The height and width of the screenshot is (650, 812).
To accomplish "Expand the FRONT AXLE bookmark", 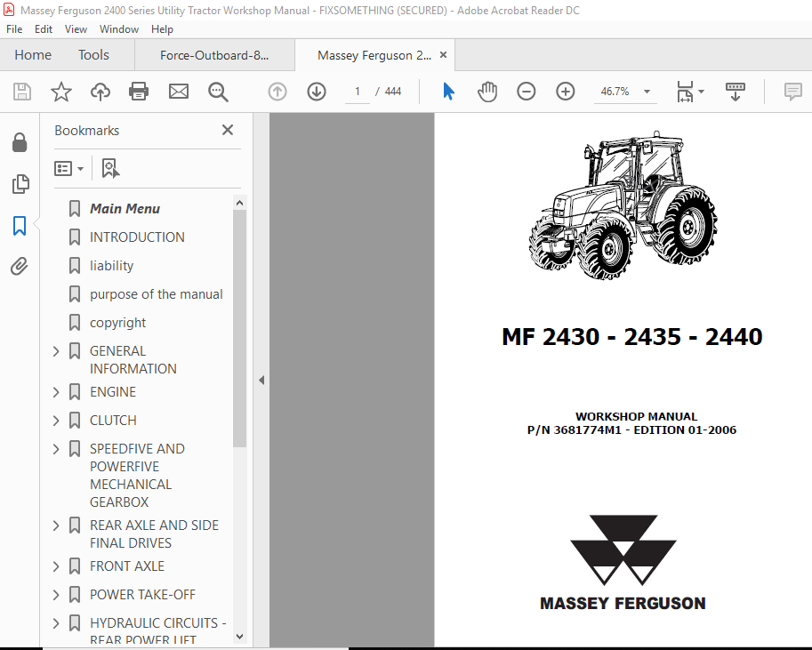I will pos(56,566).
